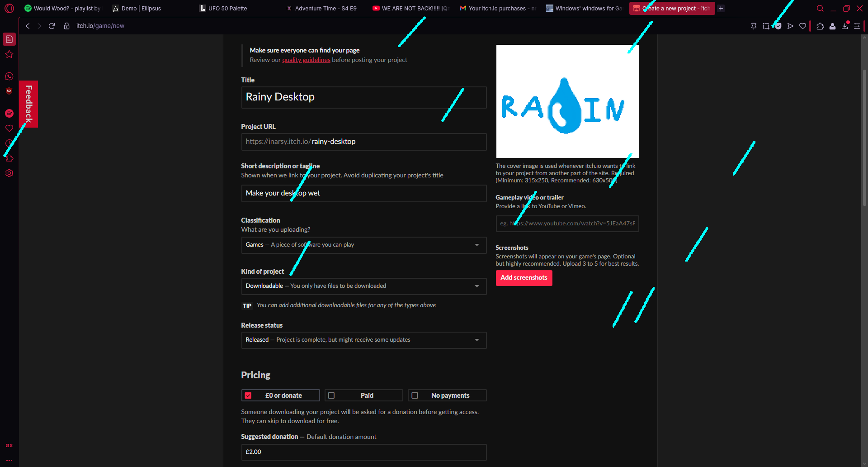The height and width of the screenshot is (467, 868).
Task: Switch to the Demo | Ellipsus tab
Action: pyautogui.click(x=149, y=8)
